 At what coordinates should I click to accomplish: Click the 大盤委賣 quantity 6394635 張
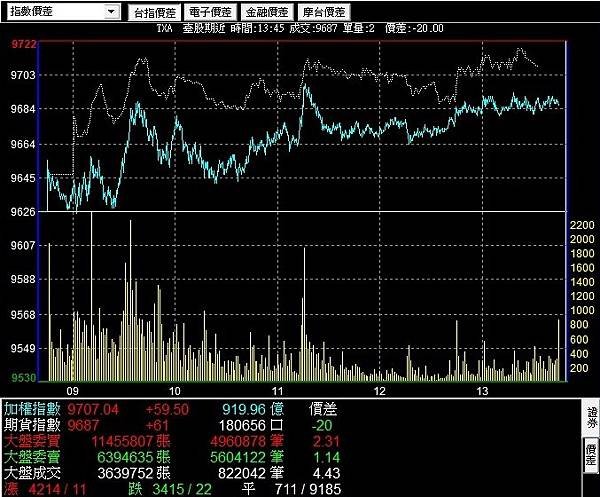click(134, 457)
